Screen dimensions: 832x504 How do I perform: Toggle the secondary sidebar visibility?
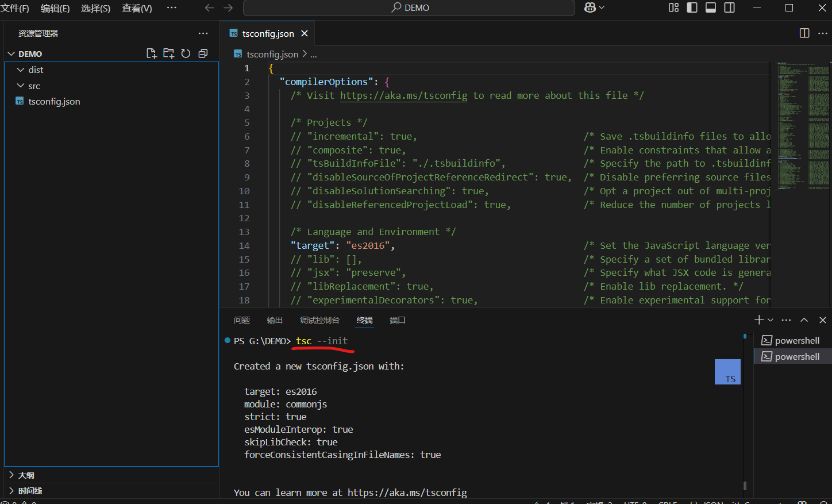click(729, 7)
